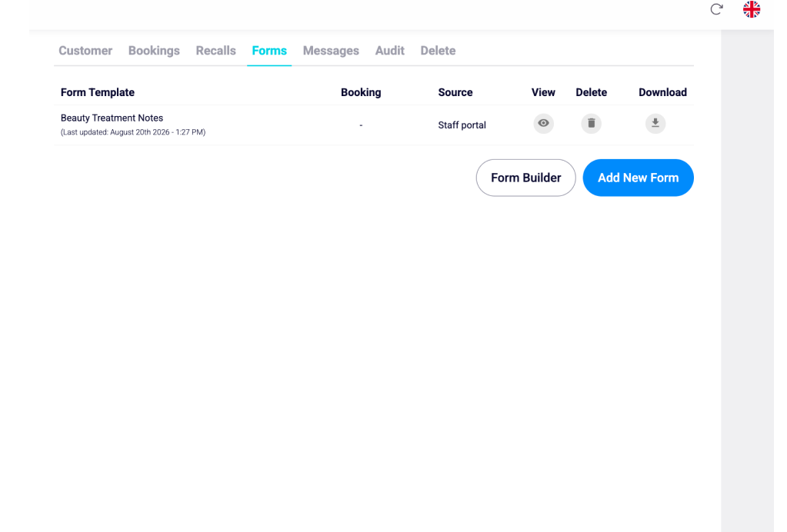787x532 pixels.
Task: Click the Add New Form button
Action: 638,178
